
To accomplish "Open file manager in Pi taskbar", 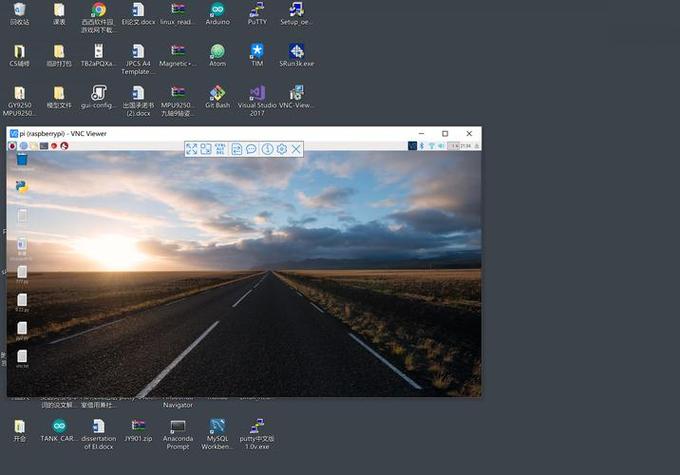I will pos(33,146).
